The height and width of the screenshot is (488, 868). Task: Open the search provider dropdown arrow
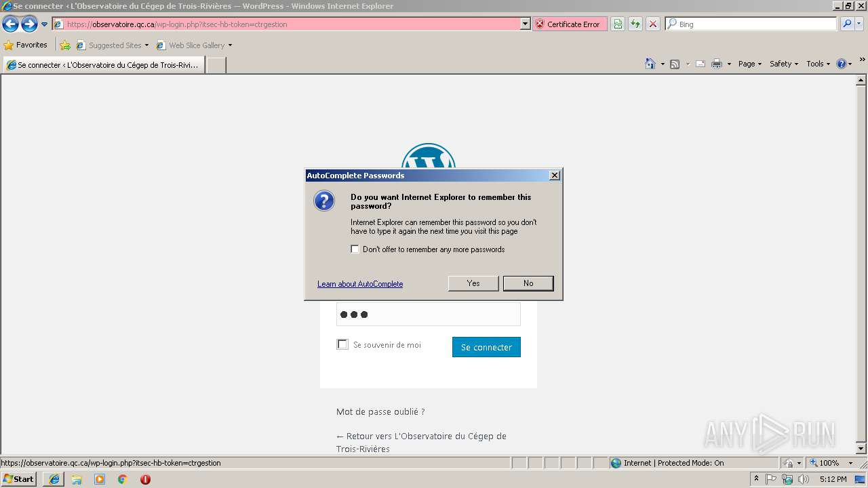(859, 24)
